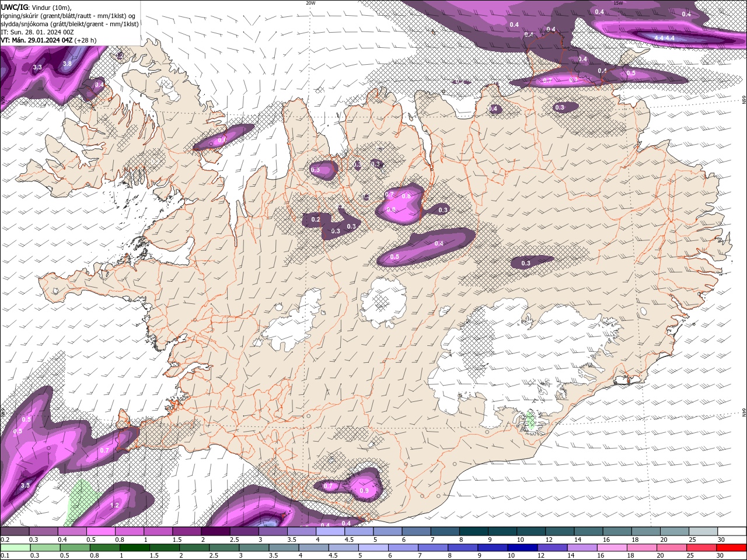Select the 'slydda/snjókoma' legend description line
Image resolution: width=747 pixels, height=560 pixels.
69,24
